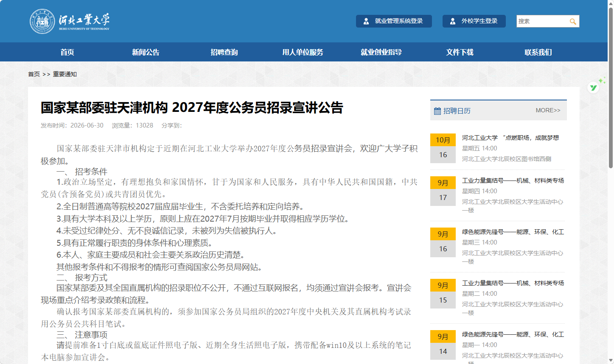
Task: Open 新闻公告 menu item
Action: click(x=146, y=52)
